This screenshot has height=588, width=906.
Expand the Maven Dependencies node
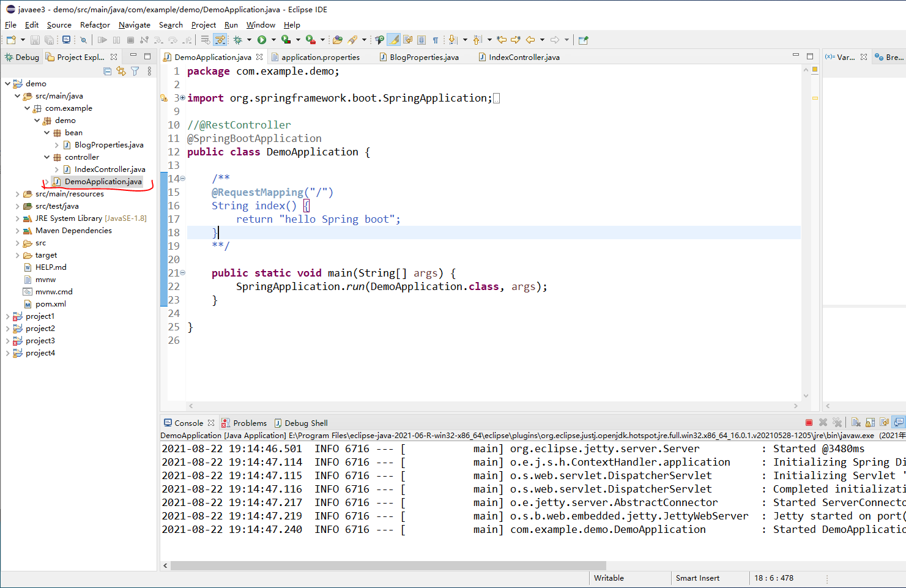pos(17,230)
